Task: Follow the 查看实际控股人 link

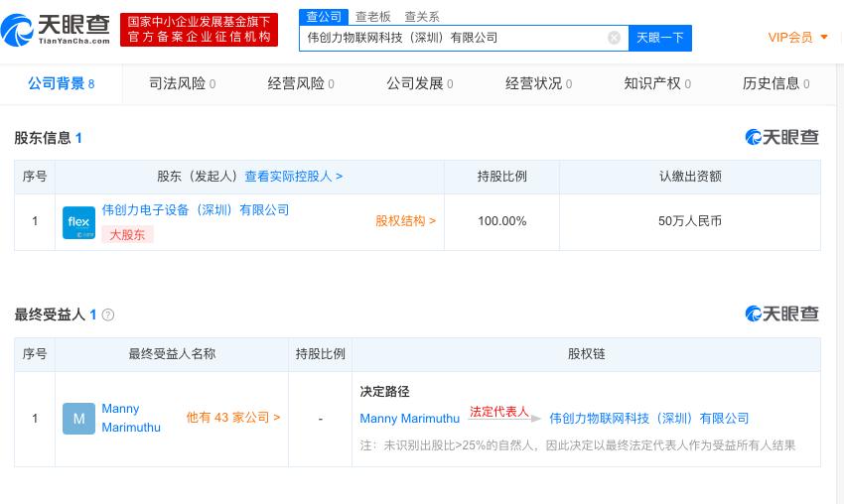Action: pos(294,177)
